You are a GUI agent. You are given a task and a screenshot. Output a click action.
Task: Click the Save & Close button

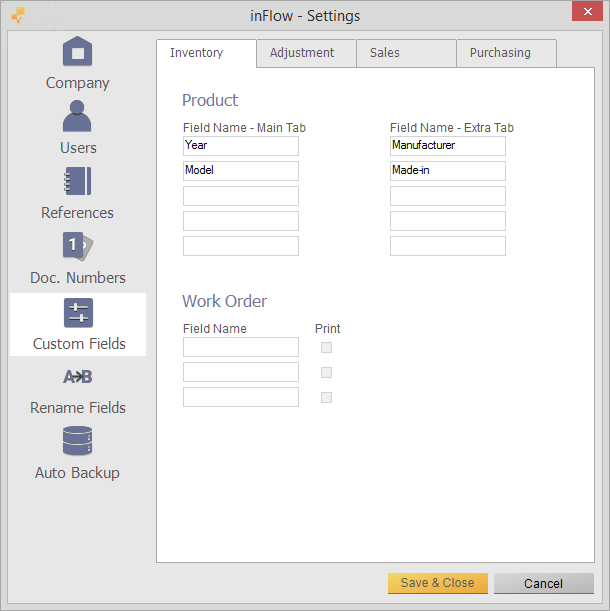click(438, 583)
